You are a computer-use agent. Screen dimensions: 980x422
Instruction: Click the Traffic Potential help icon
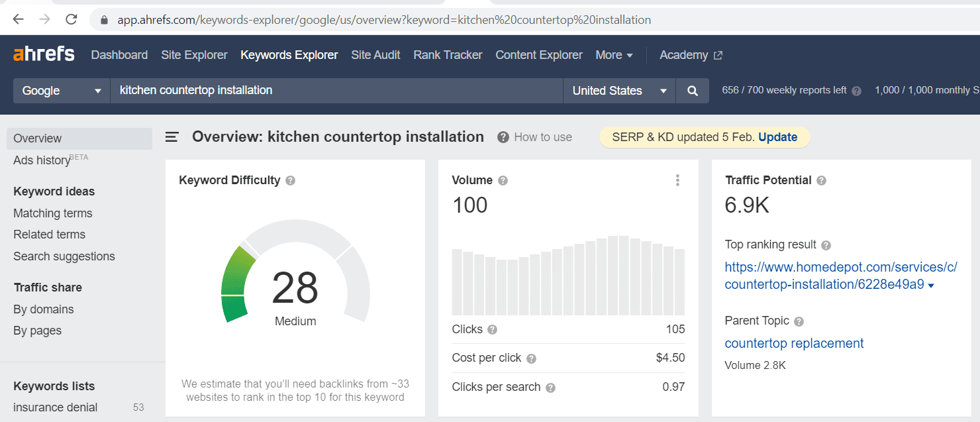pos(822,180)
